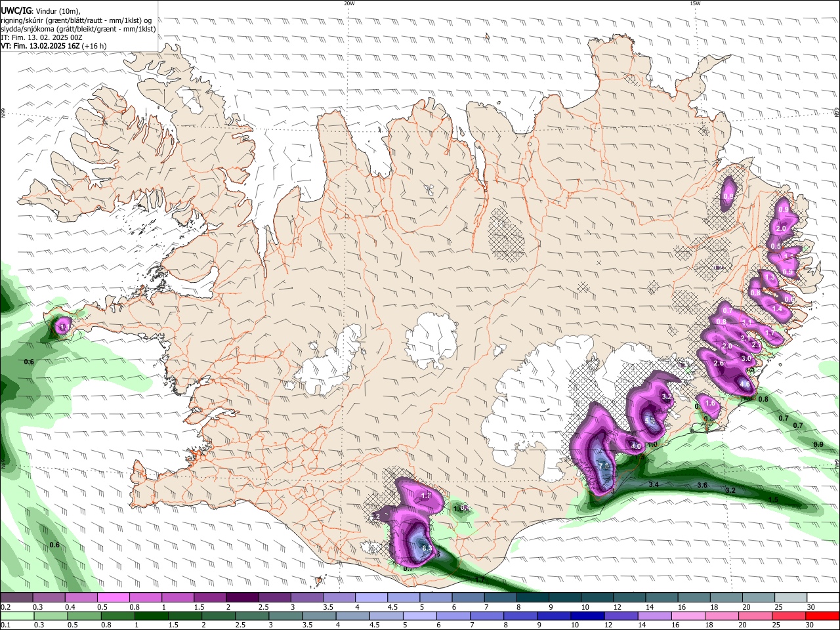Click the bright red rain swatch labeled 30
Viewport: 840px width, 630px height.
[824, 616]
